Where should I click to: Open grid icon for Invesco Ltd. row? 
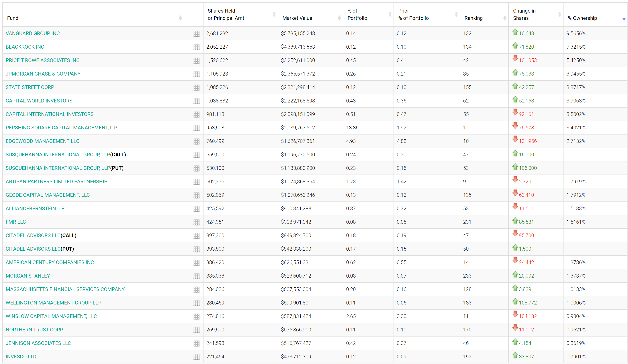click(x=196, y=357)
